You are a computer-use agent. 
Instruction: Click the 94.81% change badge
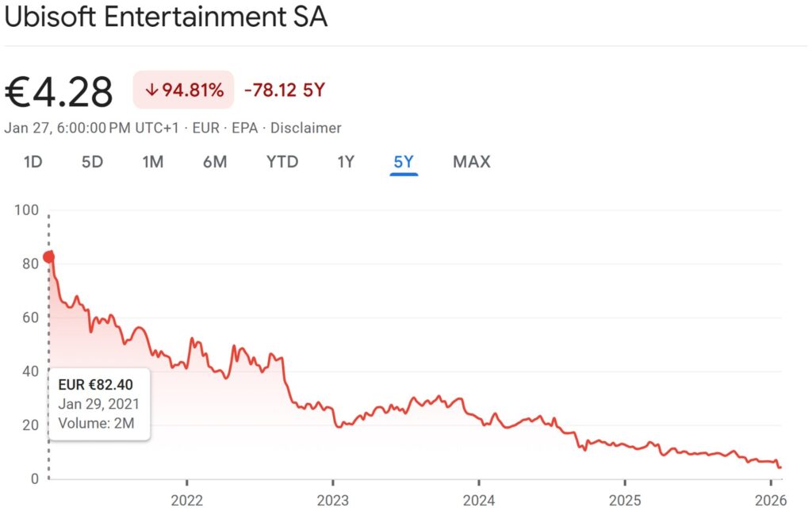[x=183, y=90]
